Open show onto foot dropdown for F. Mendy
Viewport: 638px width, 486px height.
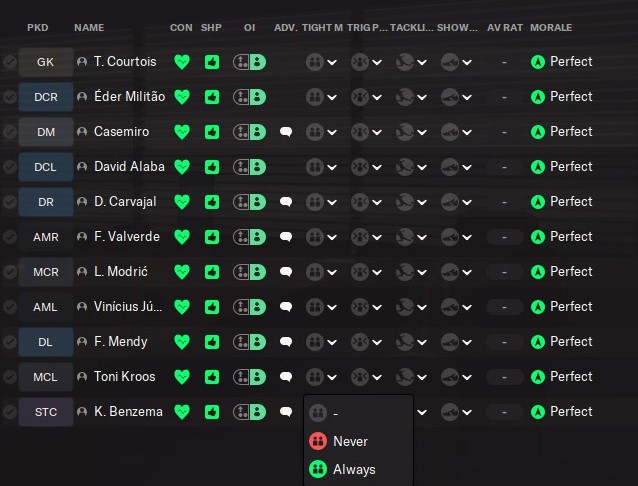pyautogui.click(x=458, y=342)
